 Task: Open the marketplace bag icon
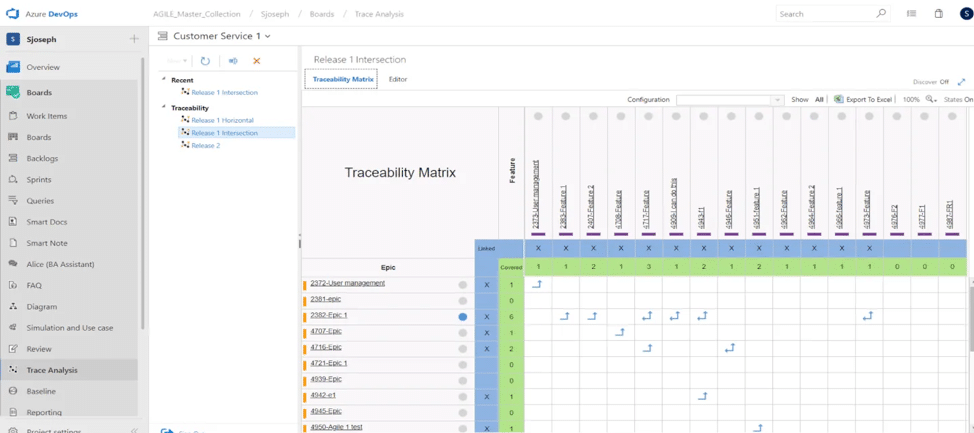tap(939, 14)
